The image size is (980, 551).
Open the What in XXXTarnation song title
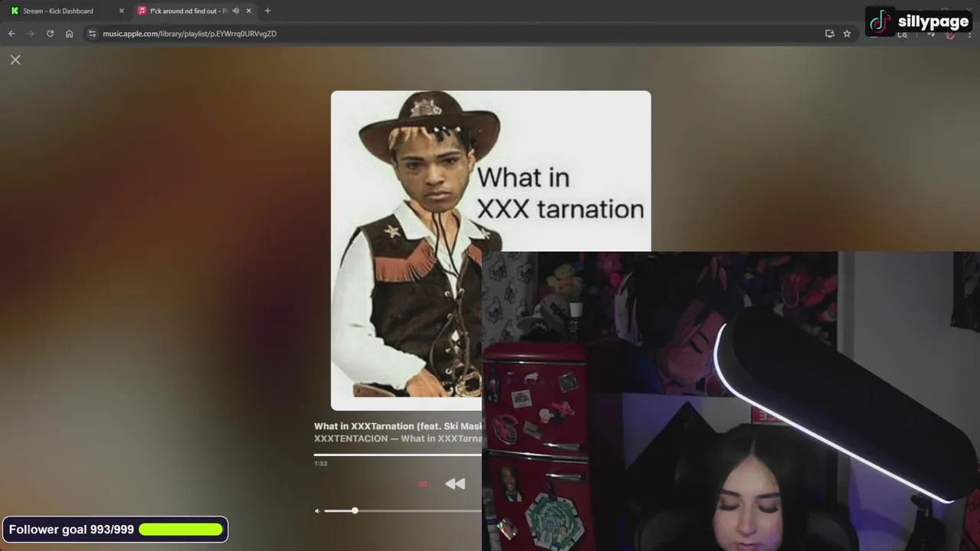tap(397, 426)
